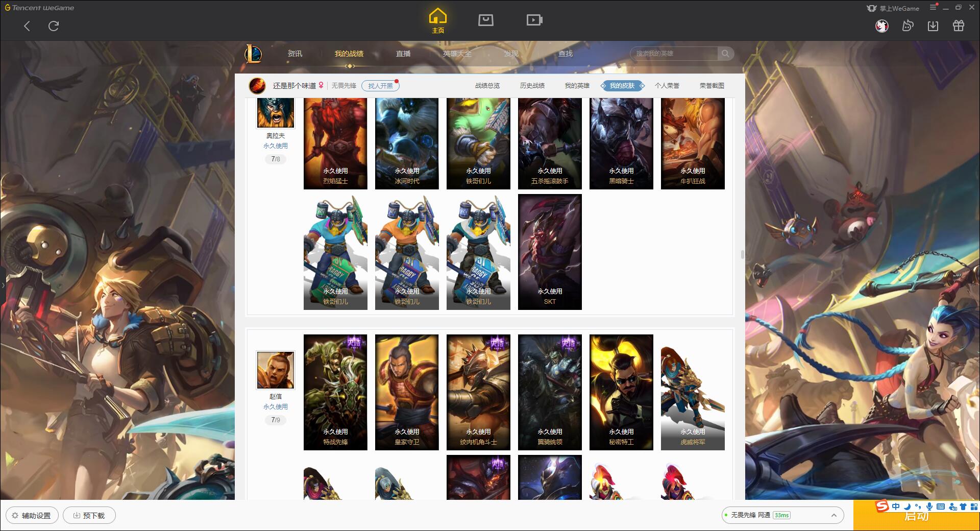Open the live video icon in top bar
The height and width of the screenshot is (531, 980).
(x=534, y=20)
